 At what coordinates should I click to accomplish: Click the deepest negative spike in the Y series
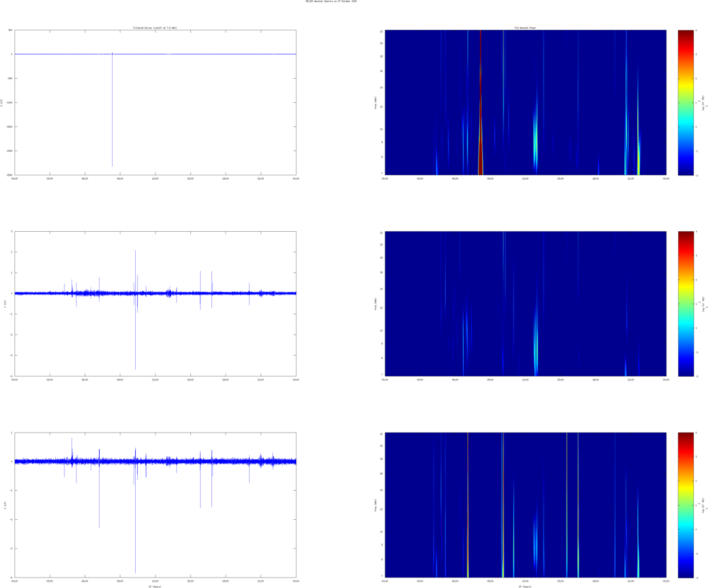point(135,331)
